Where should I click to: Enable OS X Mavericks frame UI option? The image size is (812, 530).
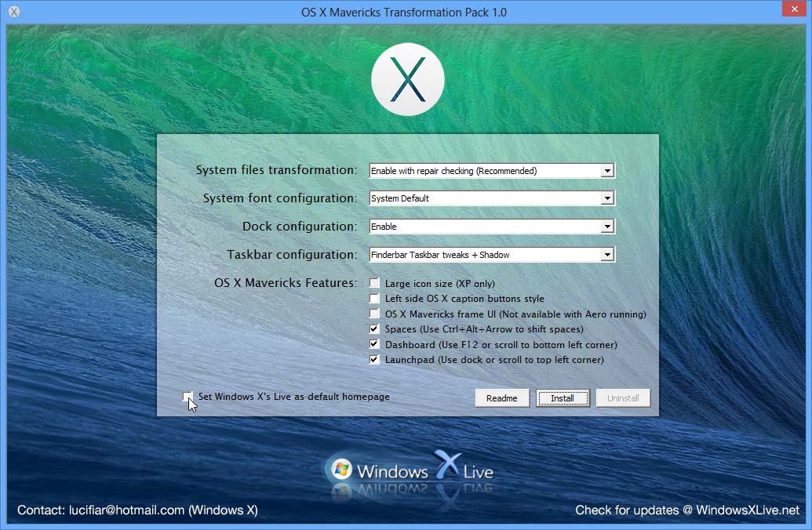[x=374, y=314]
